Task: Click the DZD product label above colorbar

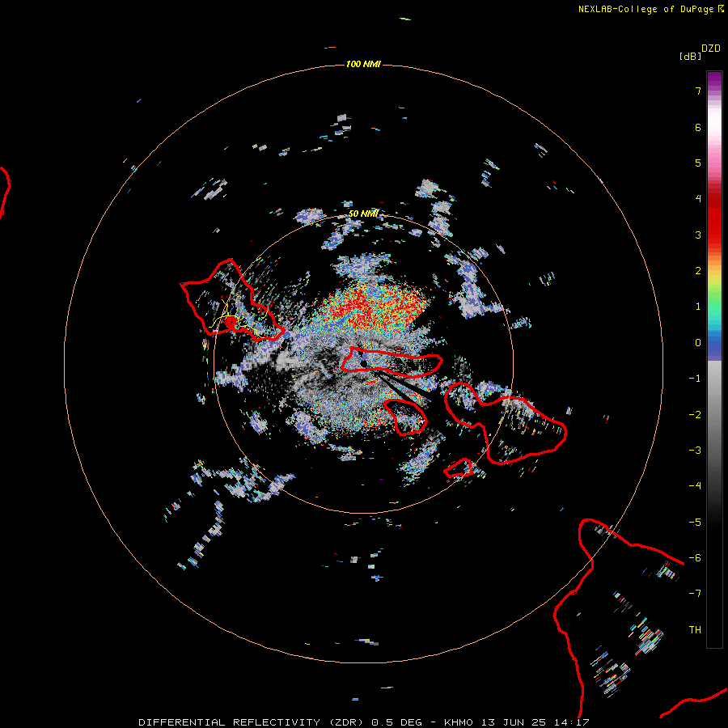Action: tap(711, 49)
